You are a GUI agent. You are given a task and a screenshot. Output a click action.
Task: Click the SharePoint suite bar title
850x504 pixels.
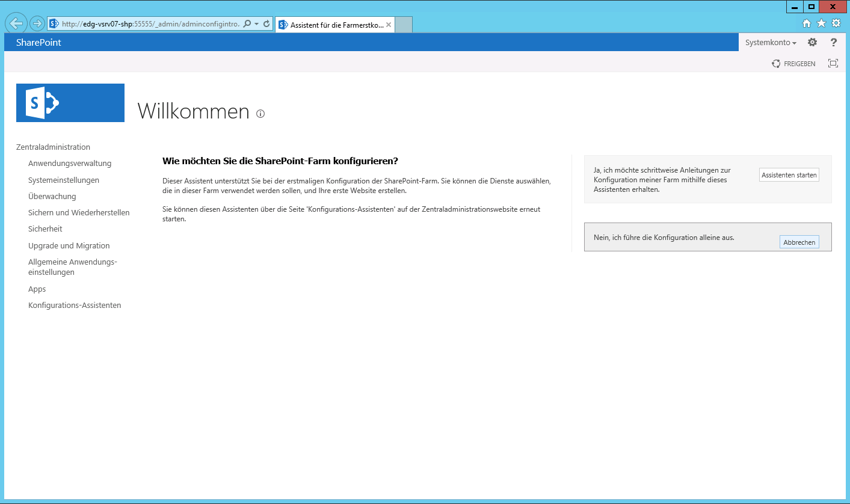click(38, 43)
